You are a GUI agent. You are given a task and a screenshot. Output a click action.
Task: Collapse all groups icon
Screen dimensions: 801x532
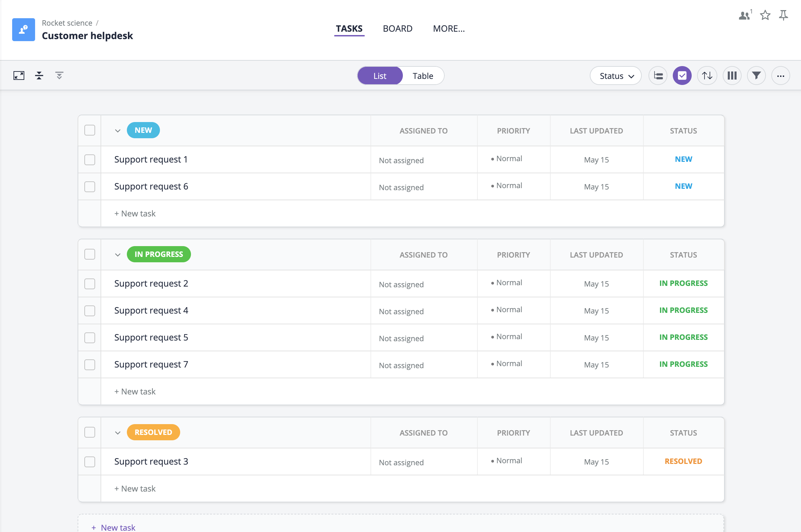click(39, 75)
